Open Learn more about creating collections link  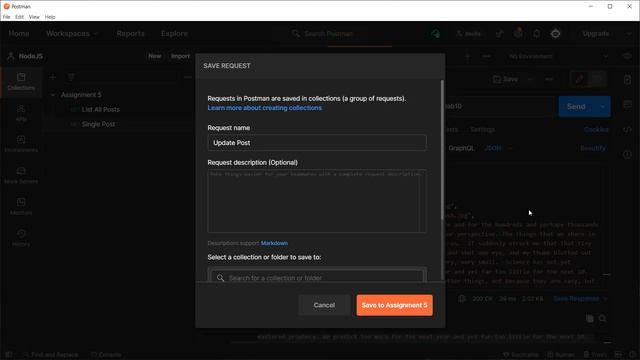[264, 108]
